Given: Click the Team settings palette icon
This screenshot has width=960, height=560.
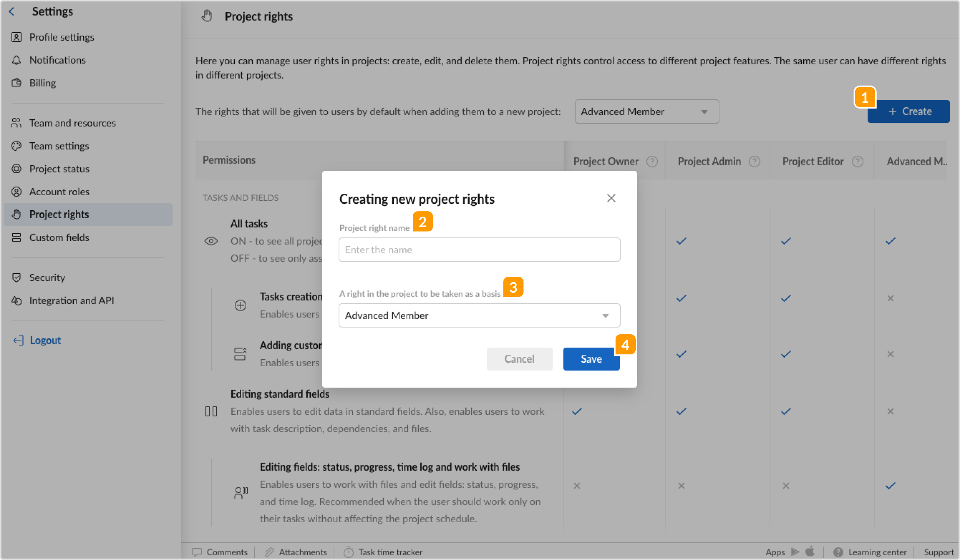Looking at the screenshot, I should point(17,146).
